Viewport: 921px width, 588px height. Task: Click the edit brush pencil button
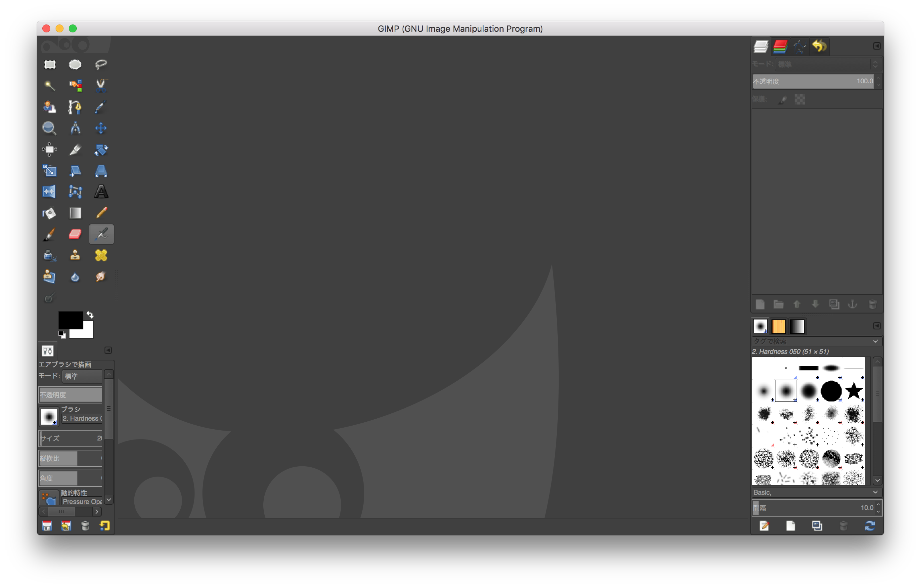pyautogui.click(x=764, y=526)
